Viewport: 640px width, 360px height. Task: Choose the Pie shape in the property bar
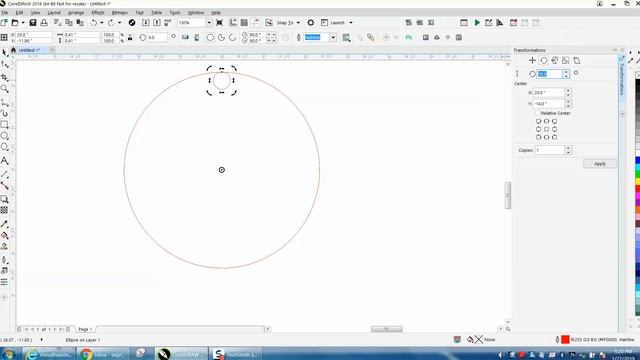(221, 38)
